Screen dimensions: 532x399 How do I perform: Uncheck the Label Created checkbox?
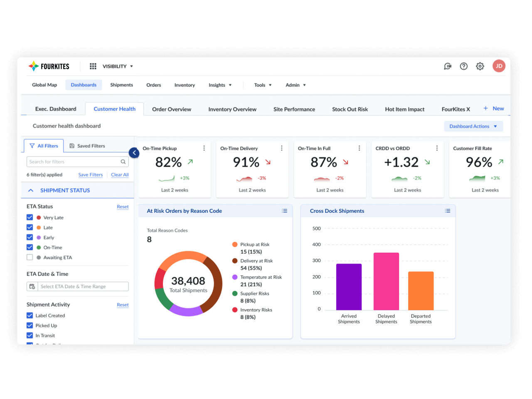click(30, 315)
